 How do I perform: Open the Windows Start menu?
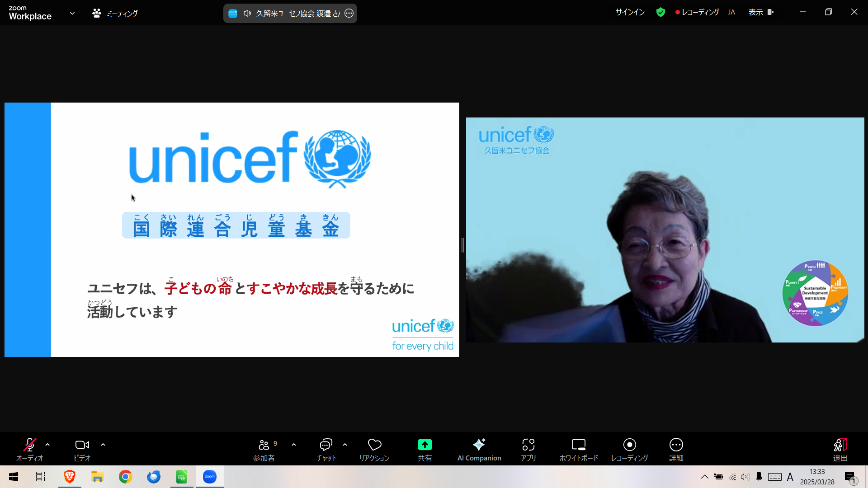point(14,477)
